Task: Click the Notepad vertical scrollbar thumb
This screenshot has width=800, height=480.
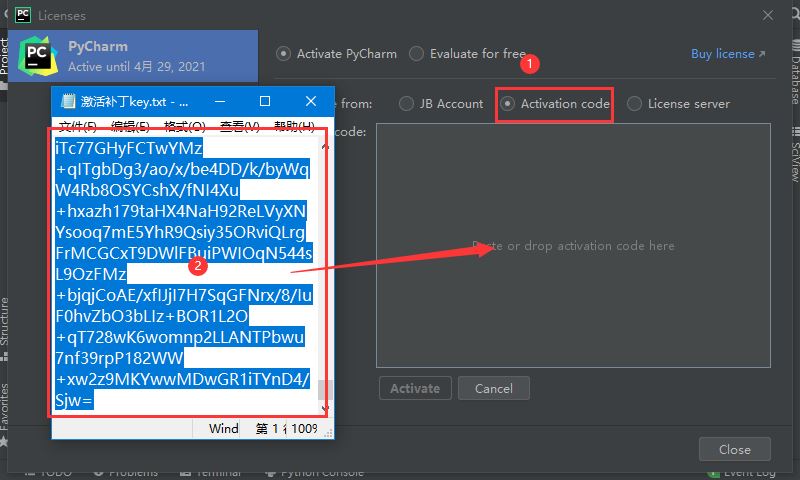Action: [324, 390]
